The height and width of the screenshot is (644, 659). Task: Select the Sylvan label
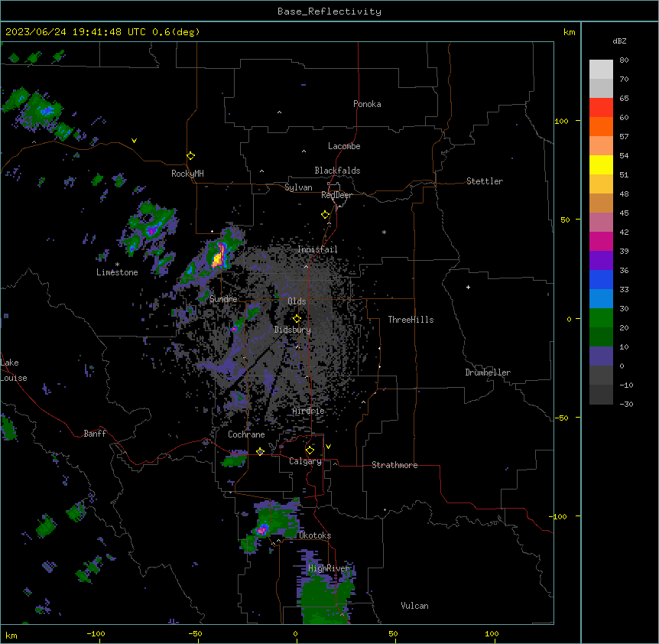(x=298, y=187)
